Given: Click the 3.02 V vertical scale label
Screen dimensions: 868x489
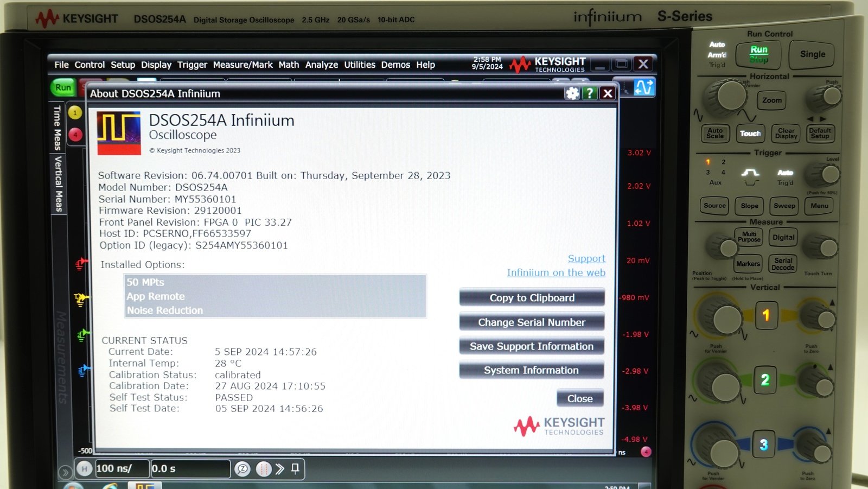Looking at the screenshot, I should coord(639,153).
